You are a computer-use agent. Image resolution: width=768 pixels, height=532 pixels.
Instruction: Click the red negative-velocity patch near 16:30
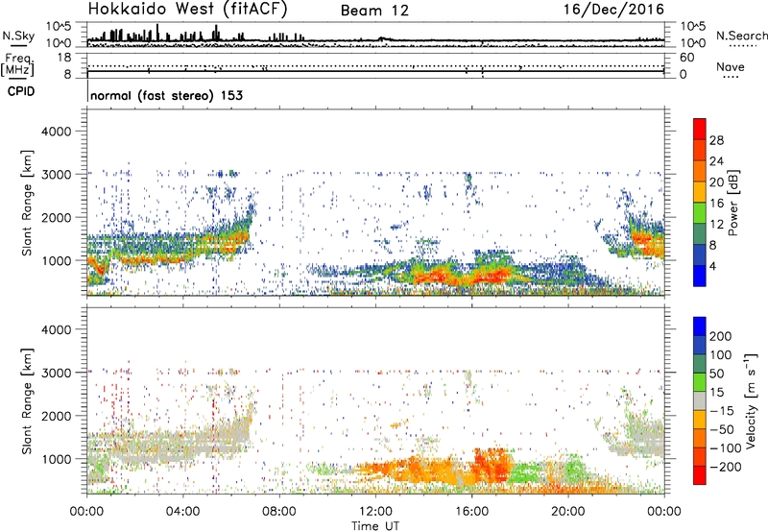tap(492, 466)
